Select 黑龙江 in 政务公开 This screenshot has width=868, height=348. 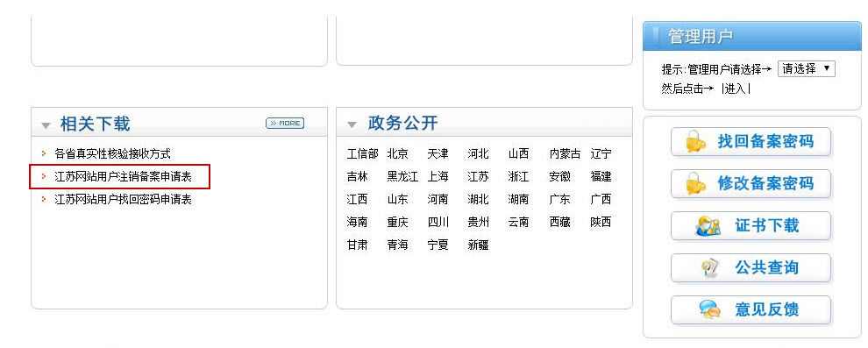403,176
